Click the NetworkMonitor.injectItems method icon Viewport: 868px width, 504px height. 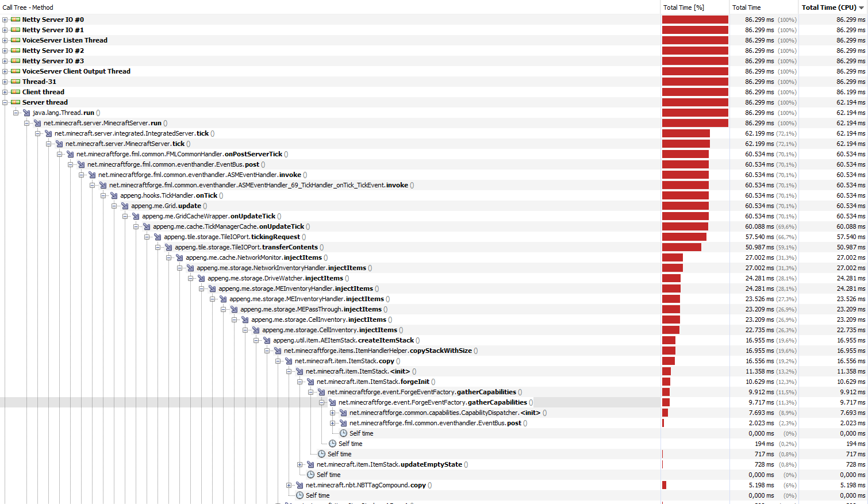tap(179, 257)
